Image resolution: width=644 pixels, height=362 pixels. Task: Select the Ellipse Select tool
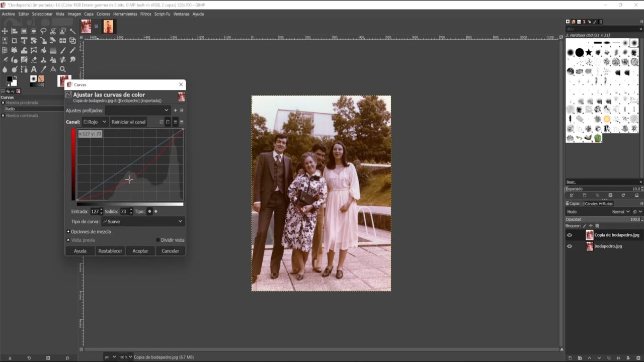[x=34, y=31]
